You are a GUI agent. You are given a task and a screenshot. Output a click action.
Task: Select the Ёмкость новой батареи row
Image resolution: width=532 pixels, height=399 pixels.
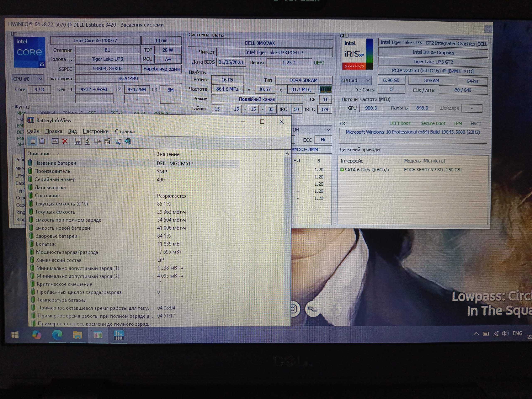click(133, 228)
